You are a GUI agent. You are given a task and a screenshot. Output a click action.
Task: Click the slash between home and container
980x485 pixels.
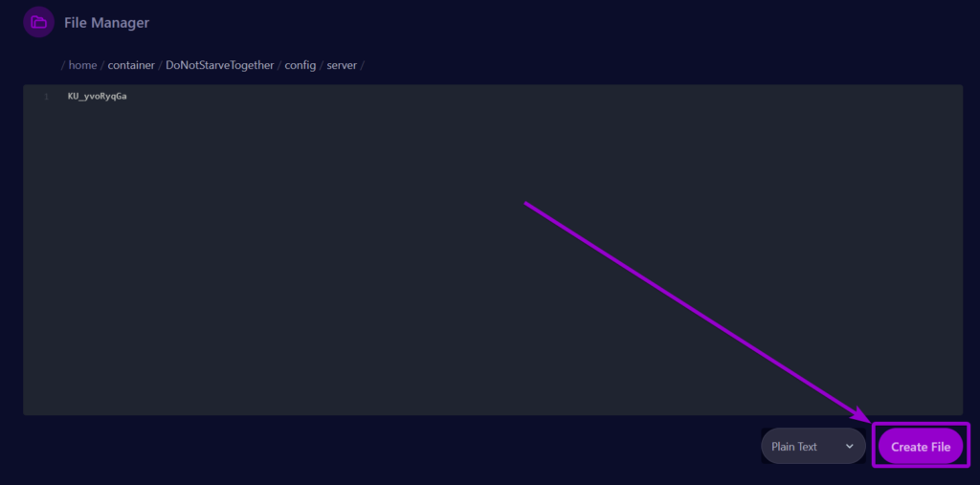click(102, 65)
